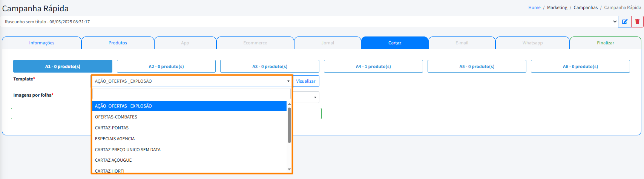Click the blue edit draft icon
This screenshot has height=179, width=644.
(x=625, y=22)
